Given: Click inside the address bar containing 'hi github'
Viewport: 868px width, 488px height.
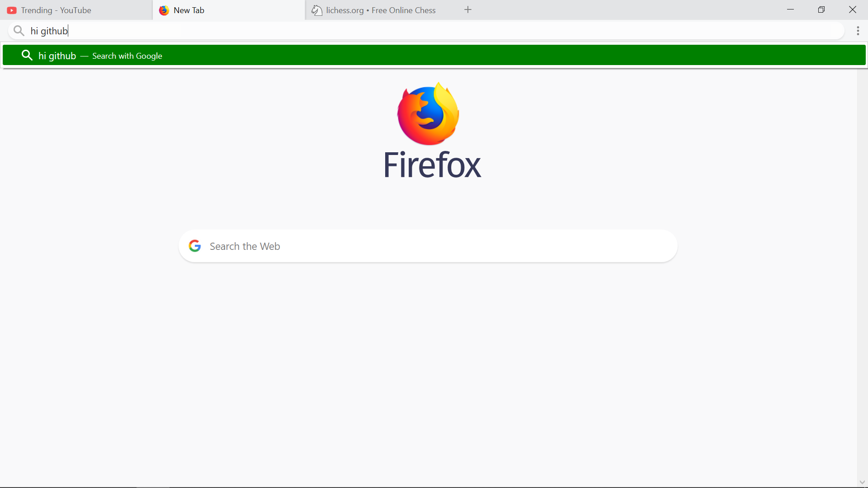Looking at the screenshot, I should pyautogui.click(x=407, y=31).
